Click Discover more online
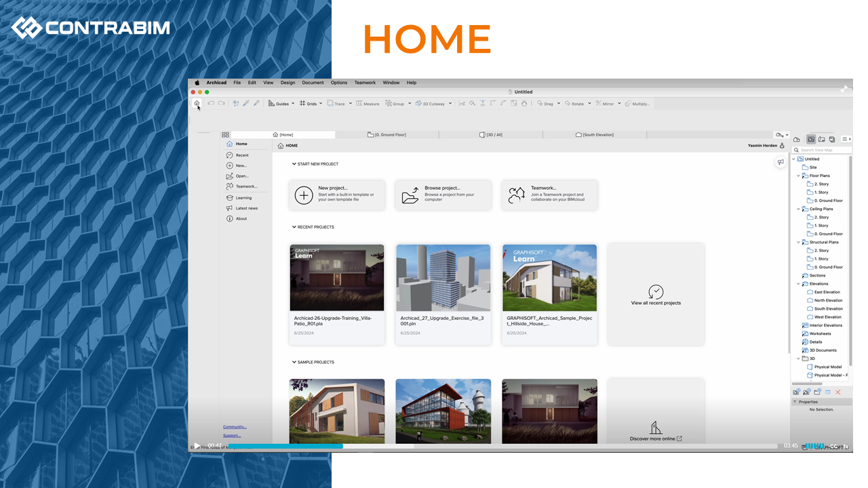The image size is (868, 488). click(656, 439)
